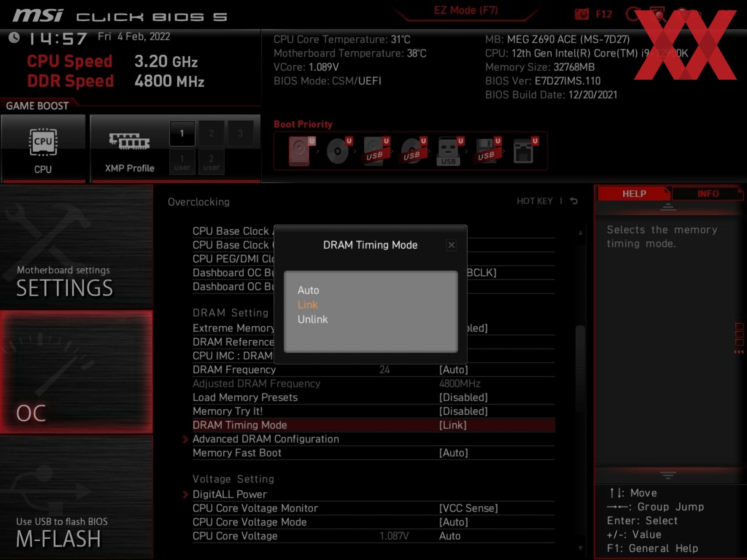
Task: Switch to EZ Mode (F7)
Action: point(466,10)
